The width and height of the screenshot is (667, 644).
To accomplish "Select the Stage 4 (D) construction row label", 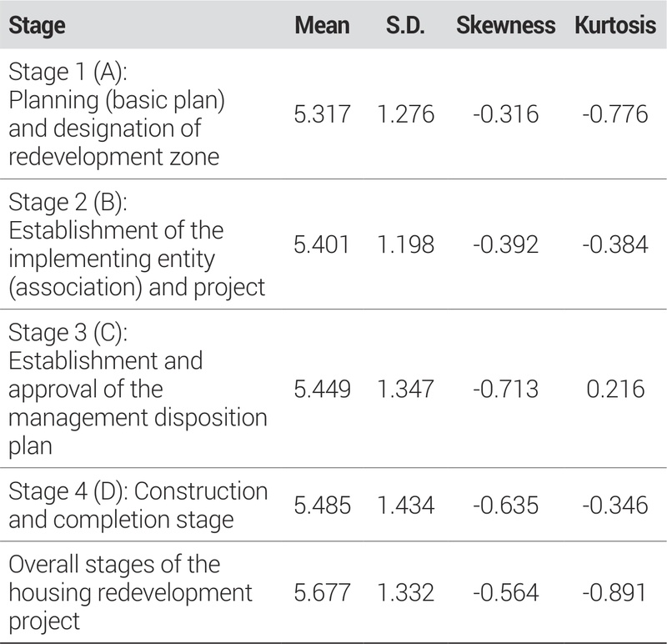I will point(138,505).
